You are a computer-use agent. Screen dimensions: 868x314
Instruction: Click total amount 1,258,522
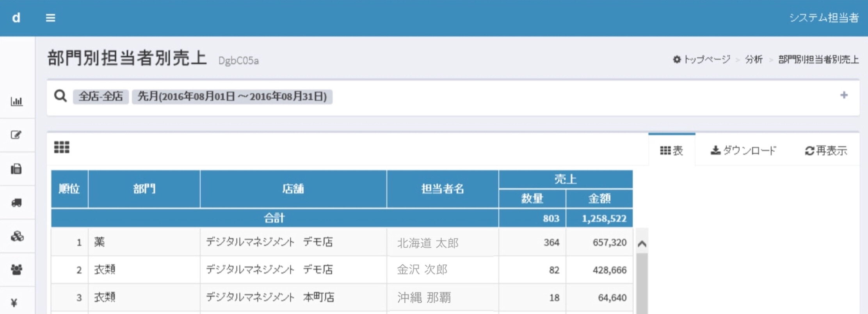click(x=599, y=218)
